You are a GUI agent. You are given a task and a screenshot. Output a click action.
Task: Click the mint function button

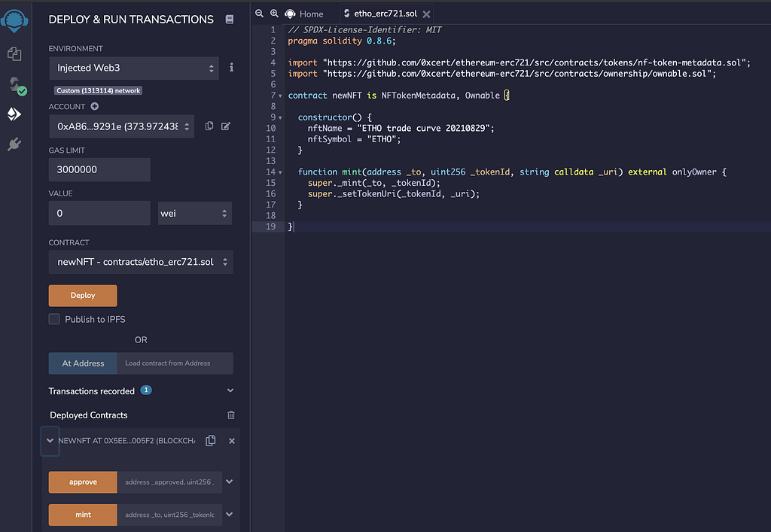coord(83,515)
